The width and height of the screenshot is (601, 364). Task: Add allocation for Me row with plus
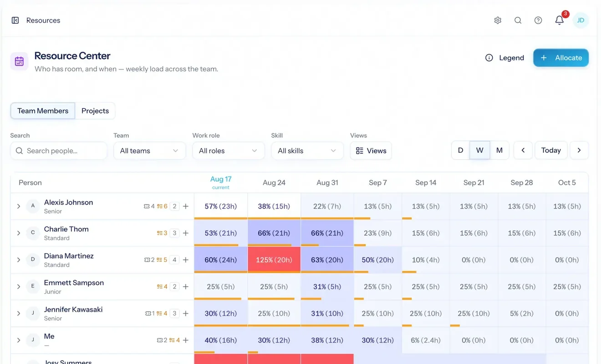(186, 340)
